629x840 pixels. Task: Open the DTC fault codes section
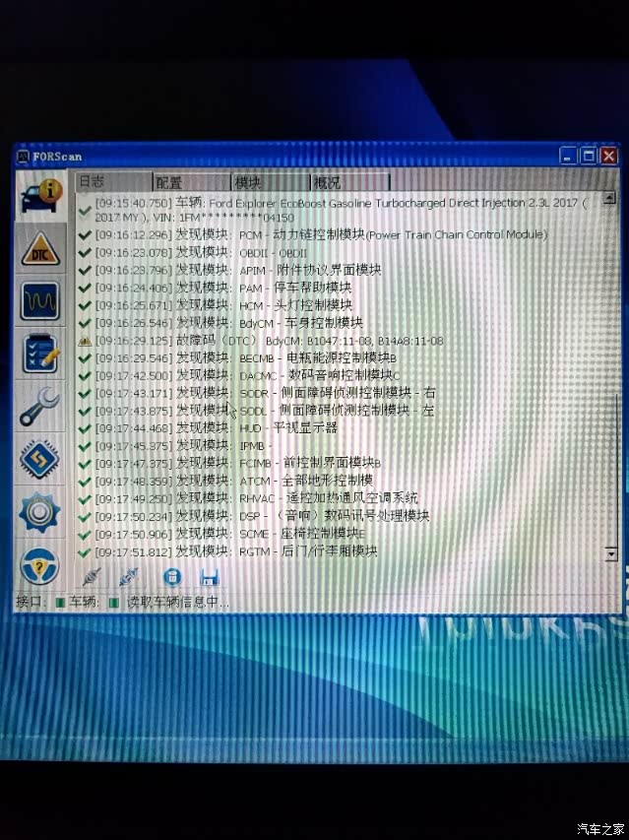coord(40,248)
